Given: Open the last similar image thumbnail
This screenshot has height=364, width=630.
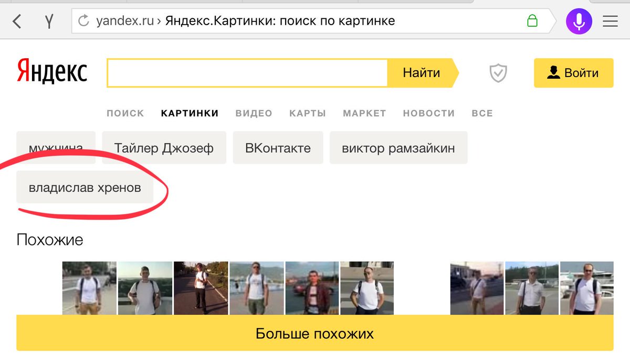Looking at the screenshot, I should (x=586, y=288).
